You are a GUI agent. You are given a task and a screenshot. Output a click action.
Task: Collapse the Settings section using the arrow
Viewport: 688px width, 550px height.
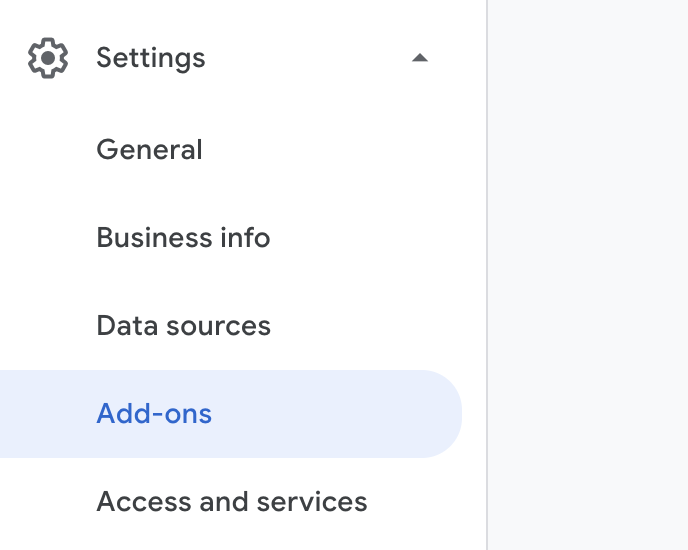(420, 58)
